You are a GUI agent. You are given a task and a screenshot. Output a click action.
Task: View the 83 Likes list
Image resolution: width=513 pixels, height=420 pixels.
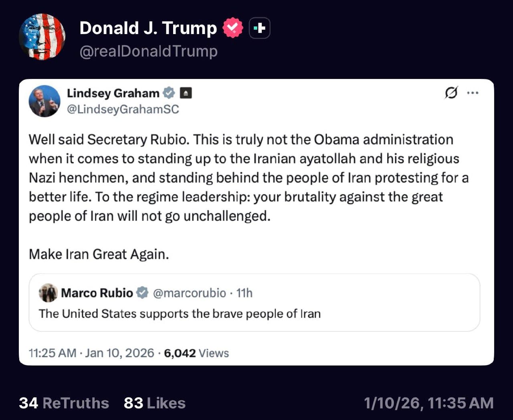pyautogui.click(x=154, y=403)
